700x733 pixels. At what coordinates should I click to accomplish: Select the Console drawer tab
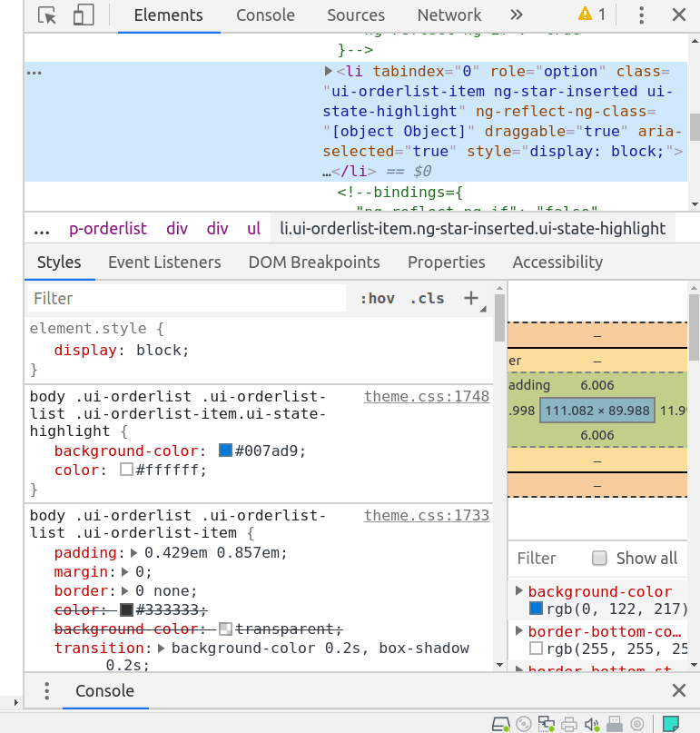105,691
